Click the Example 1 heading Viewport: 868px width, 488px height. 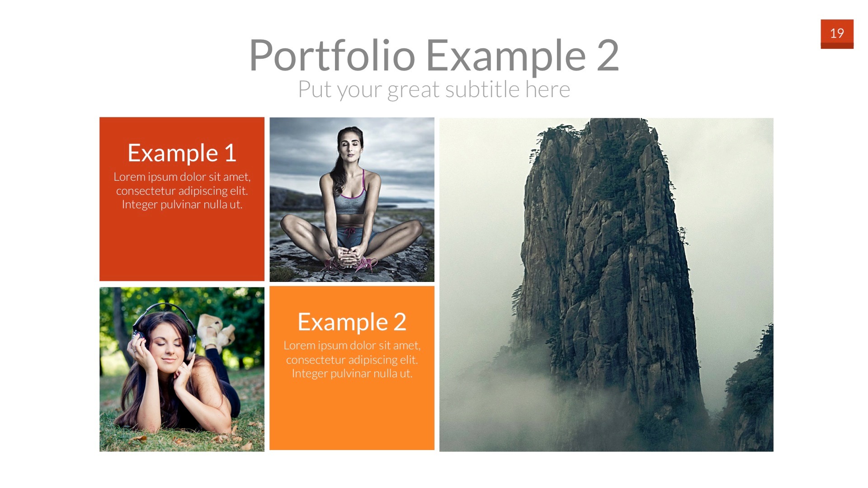click(182, 153)
